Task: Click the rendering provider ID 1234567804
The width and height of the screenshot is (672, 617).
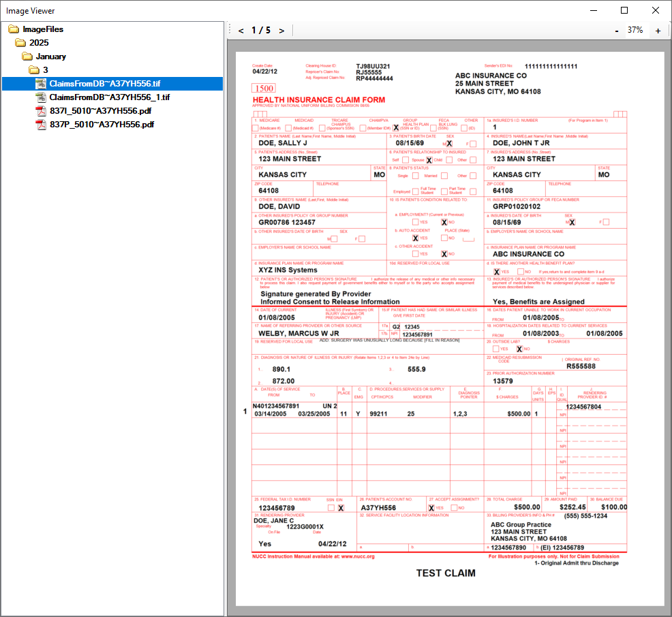Action: [583, 407]
